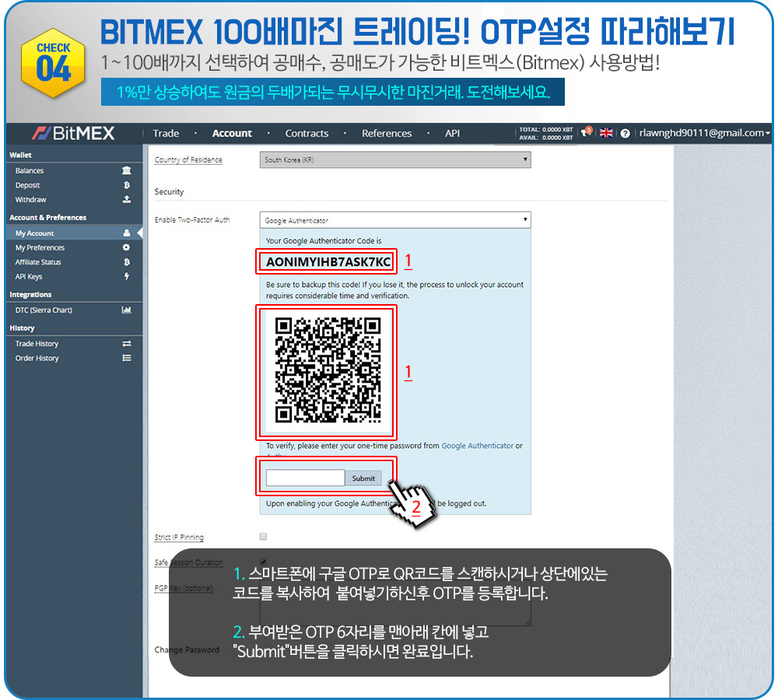Click the UK flag language icon
Screen dimensions: 778x700
coord(606,133)
